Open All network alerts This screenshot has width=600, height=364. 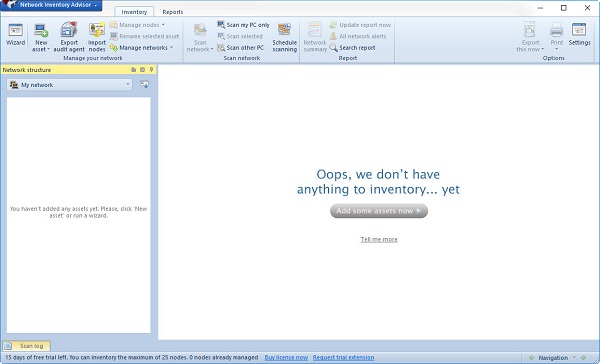[x=358, y=36]
